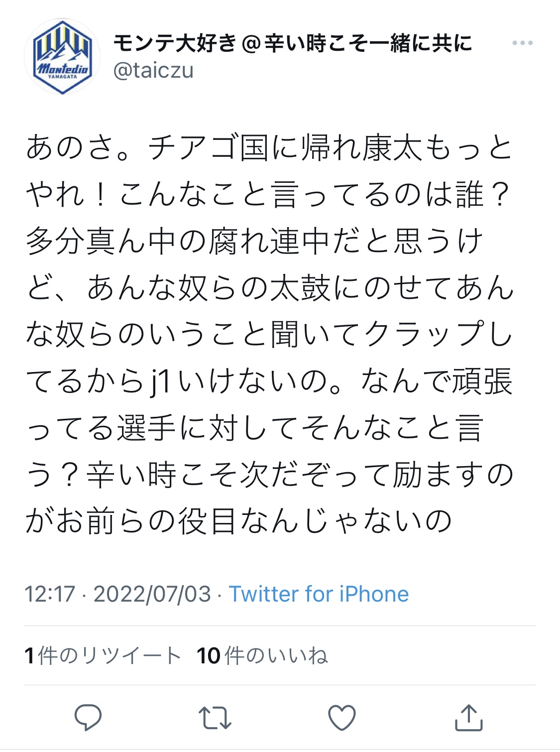This screenshot has width=560, height=752.
Task: Select the tweet's first line starting あのさ
Action: coord(269,148)
